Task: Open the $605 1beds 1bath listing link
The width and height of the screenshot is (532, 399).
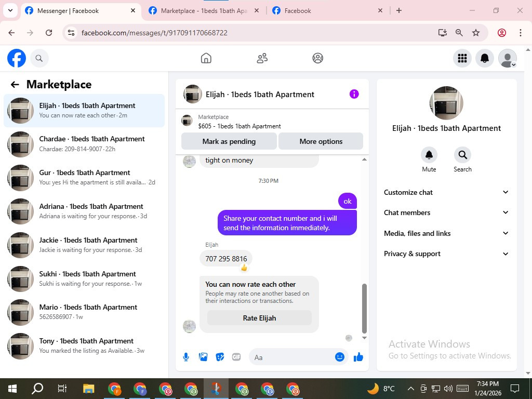Action: click(240, 126)
